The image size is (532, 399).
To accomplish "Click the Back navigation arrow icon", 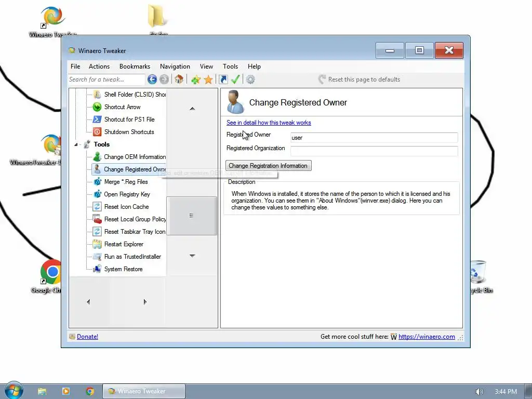I will 152,79.
